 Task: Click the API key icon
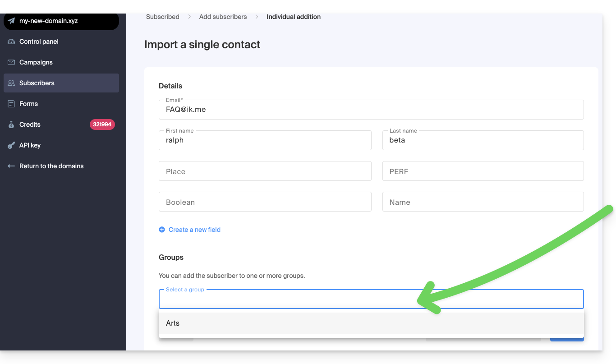point(12,145)
